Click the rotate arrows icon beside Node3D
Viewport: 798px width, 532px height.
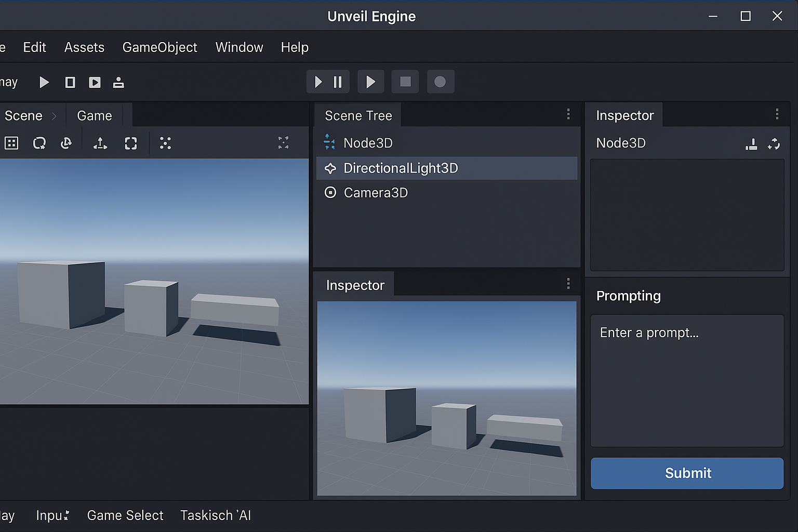774,144
